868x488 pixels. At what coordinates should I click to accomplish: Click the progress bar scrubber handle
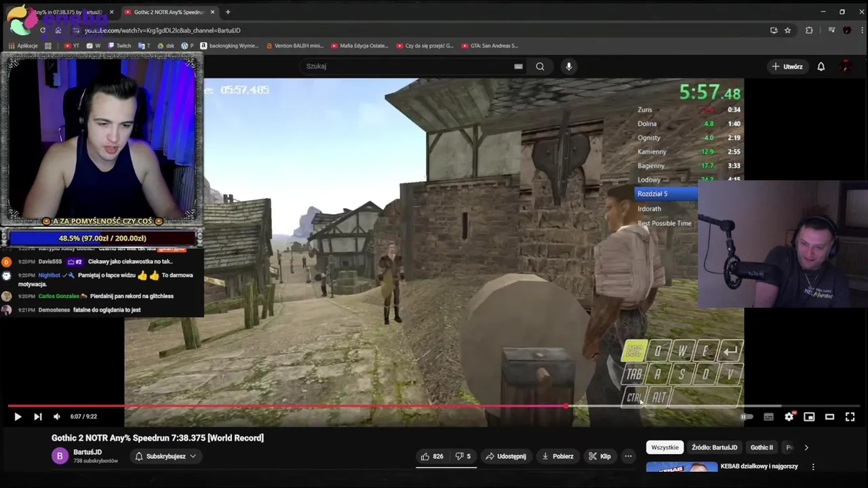[566, 406]
